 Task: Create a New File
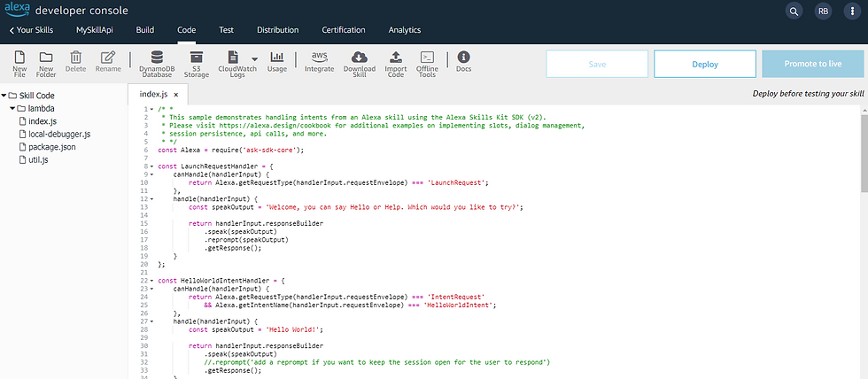(19, 63)
